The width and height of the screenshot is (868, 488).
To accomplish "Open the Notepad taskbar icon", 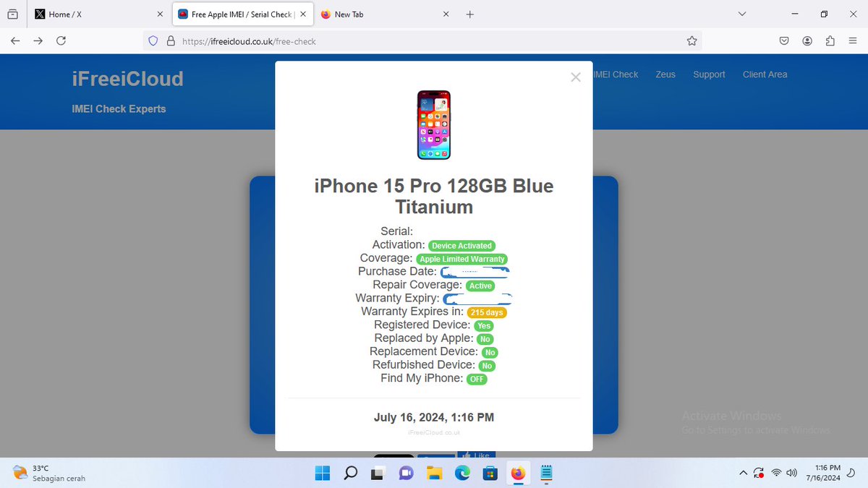I will (546, 474).
